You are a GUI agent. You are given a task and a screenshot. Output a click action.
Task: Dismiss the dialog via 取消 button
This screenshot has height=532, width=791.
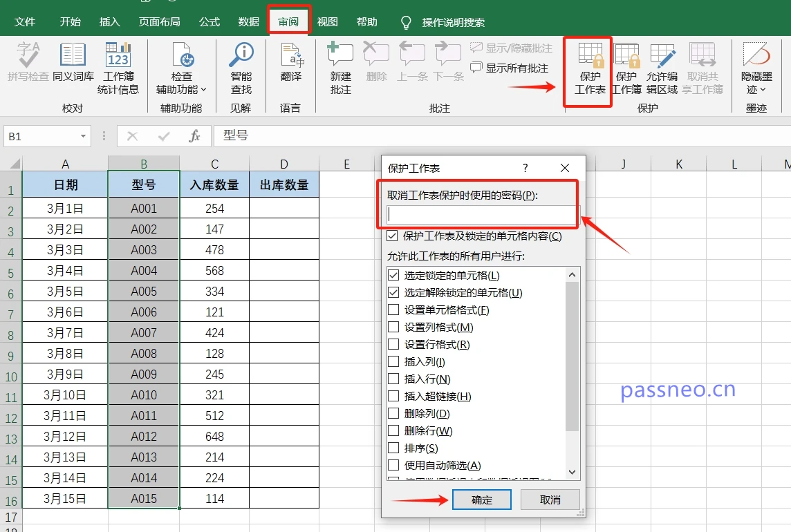coord(550,500)
